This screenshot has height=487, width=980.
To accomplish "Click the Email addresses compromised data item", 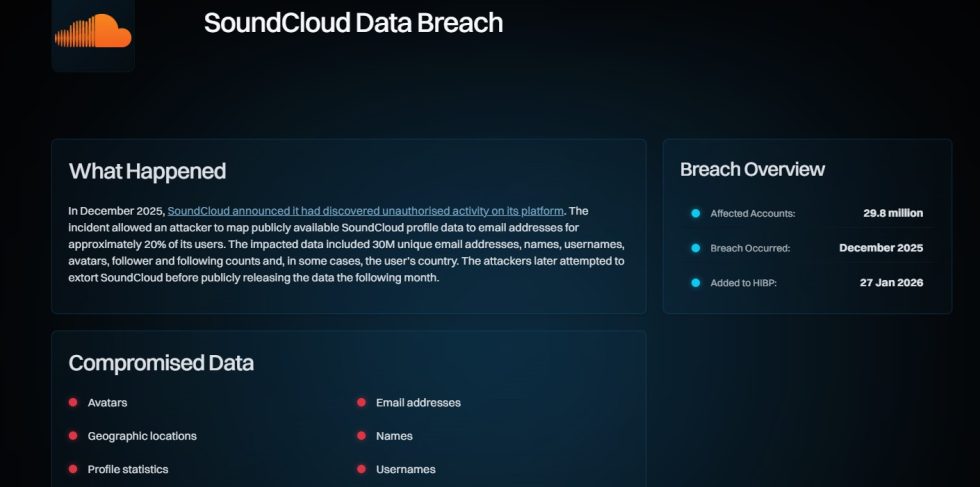I will pyautogui.click(x=418, y=403).
